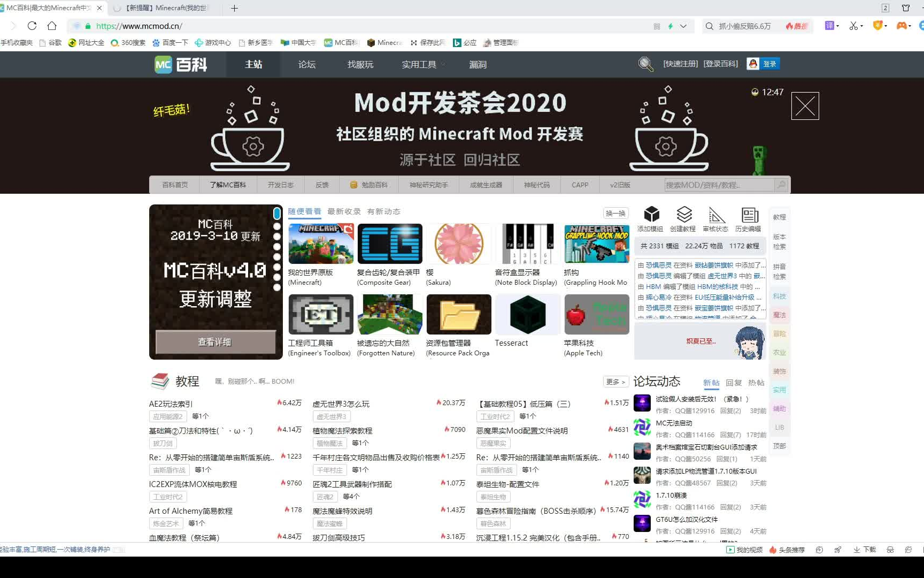Click 头条推荐 in the status bar
924x578 pixels.
tap(787, 550)
